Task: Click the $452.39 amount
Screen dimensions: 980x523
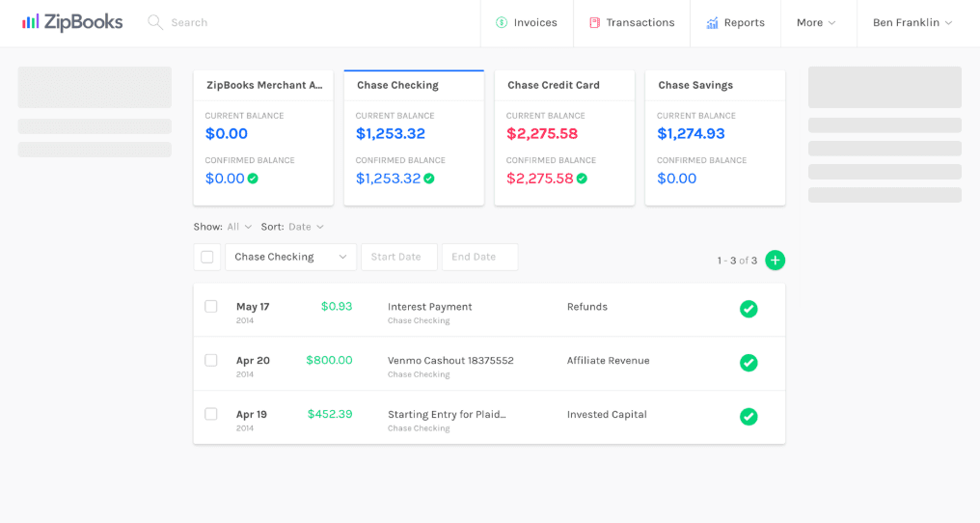Action: [329, 414]
